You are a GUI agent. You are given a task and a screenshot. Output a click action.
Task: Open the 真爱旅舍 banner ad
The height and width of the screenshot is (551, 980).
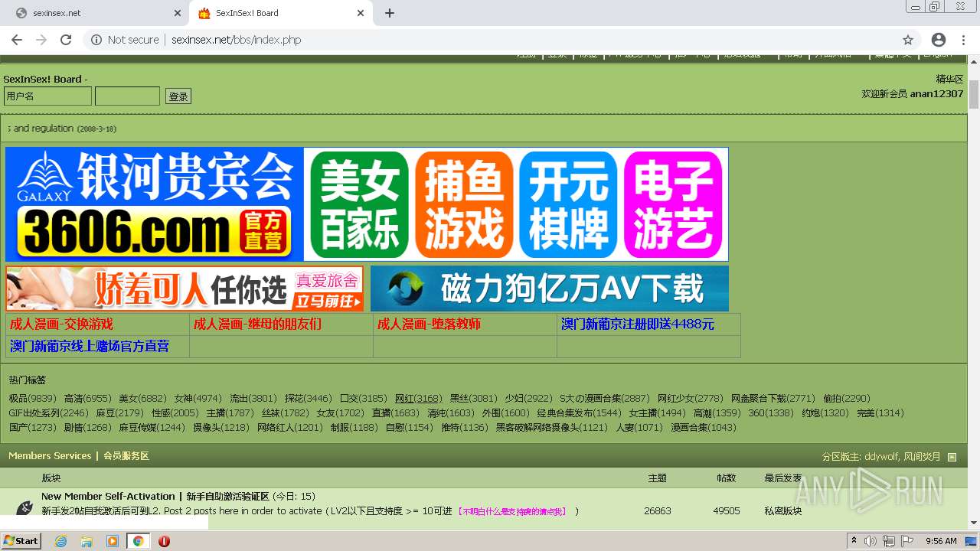tap(185, 289)
